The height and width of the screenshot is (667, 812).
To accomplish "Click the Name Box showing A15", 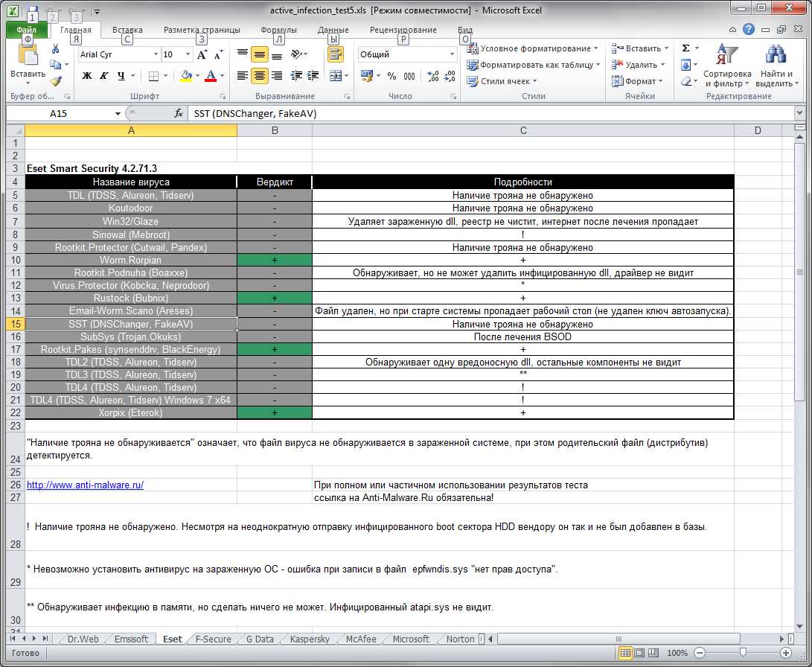I will point(58,113).
